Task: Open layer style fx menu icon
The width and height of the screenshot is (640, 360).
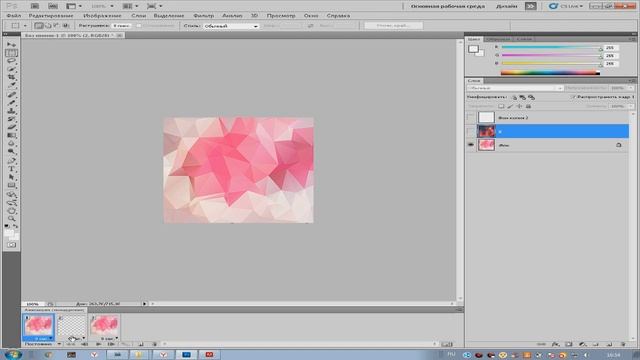Action: pos(555,344)
